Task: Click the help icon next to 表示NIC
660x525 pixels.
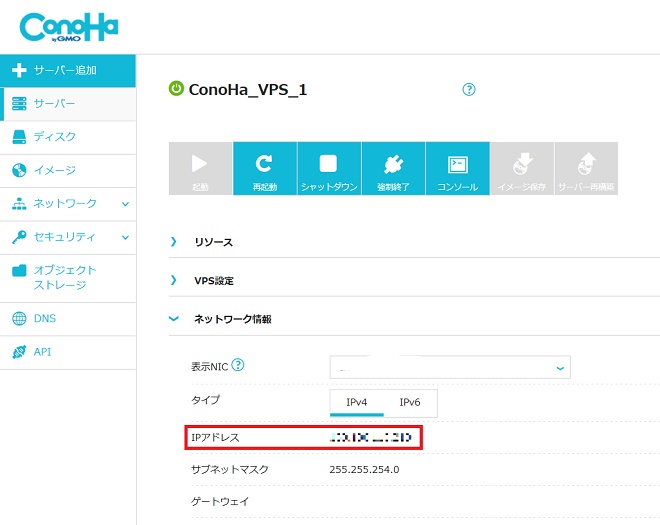Action: coord(238,365)
